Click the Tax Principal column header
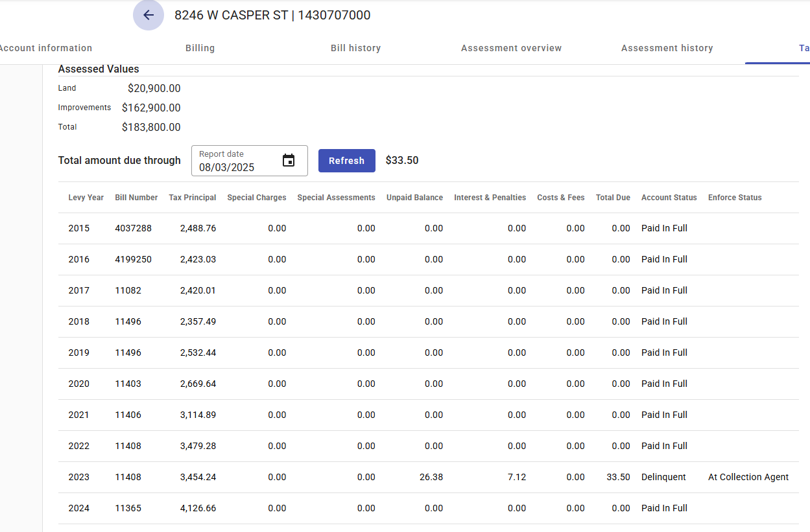The height and width of the screenshot is (532, 810). pos(193,198)
